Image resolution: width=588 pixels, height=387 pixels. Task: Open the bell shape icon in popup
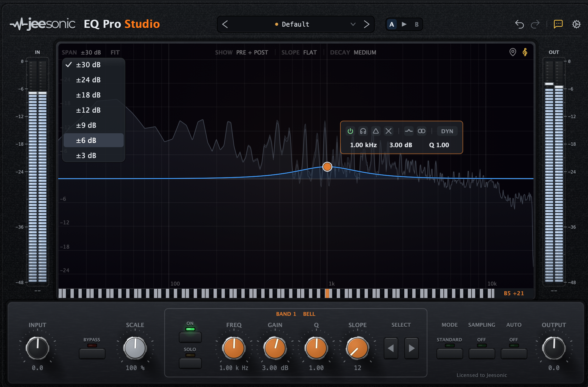click(409, 131)
